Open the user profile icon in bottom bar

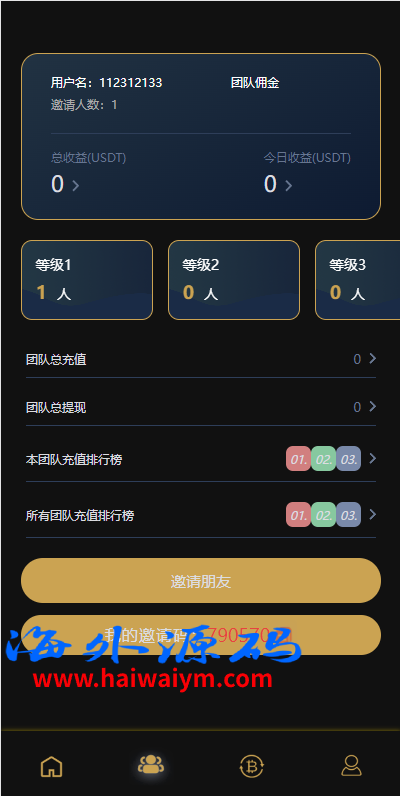(x=351, y=766)
